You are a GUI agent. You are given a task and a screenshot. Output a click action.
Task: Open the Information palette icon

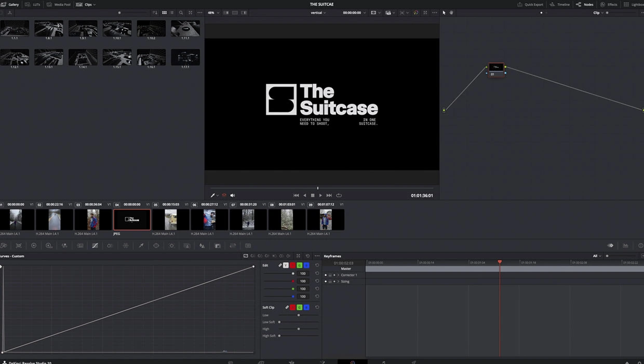coord(640,245)
